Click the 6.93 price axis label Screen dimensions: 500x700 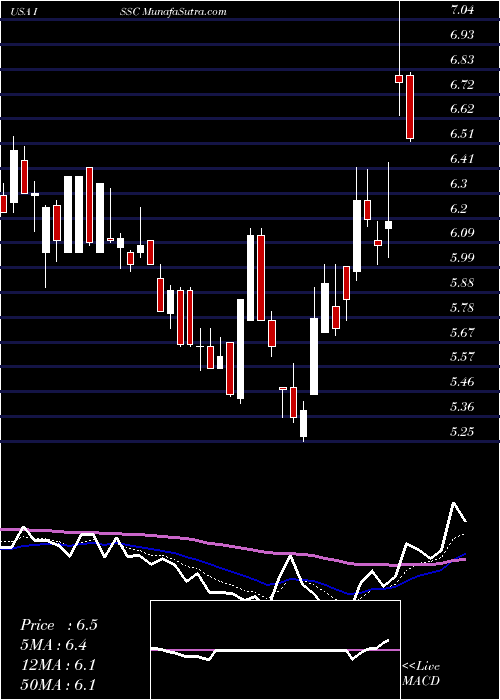pos(462,35)
